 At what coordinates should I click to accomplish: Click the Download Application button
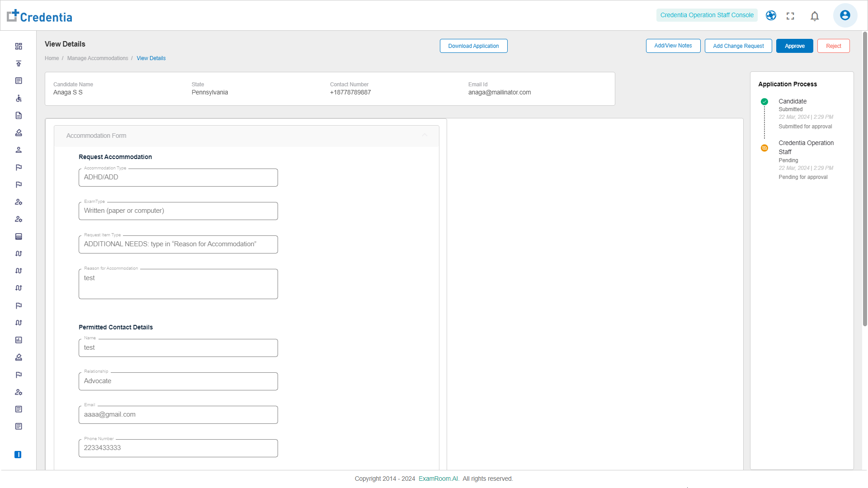pyautogui.click(x=473, y=46)
